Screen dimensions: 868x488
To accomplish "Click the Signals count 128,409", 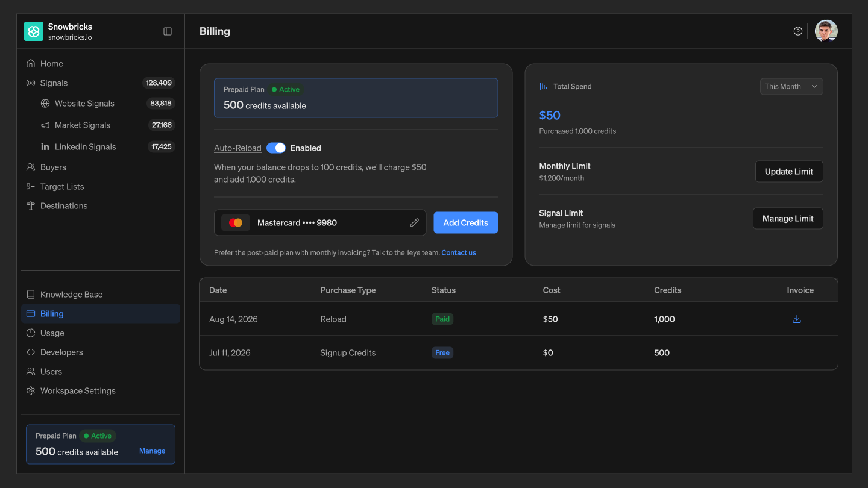I will coord(159,83).
